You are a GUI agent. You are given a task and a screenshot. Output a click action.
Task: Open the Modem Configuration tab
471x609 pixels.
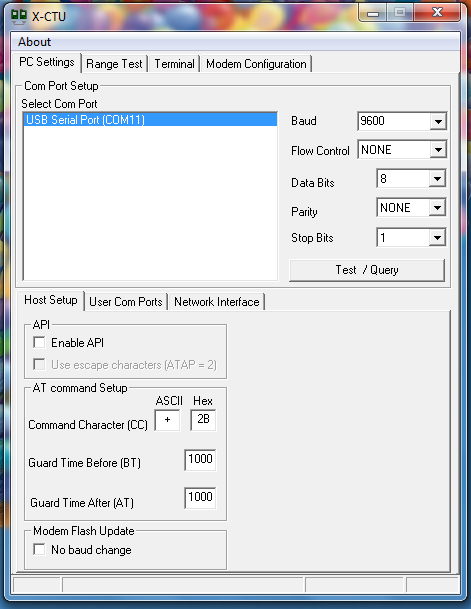tap(256, 64)
